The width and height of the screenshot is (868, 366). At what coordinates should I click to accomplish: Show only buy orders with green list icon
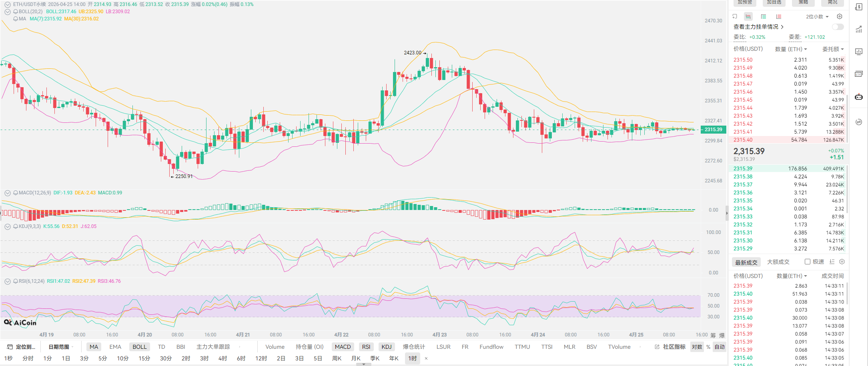coord(764,16)
